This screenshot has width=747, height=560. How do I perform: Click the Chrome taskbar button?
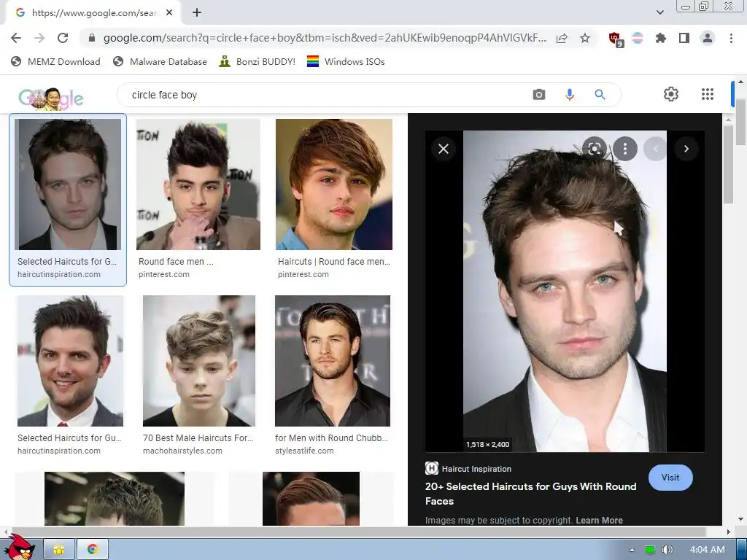click(x=93, y=550)
